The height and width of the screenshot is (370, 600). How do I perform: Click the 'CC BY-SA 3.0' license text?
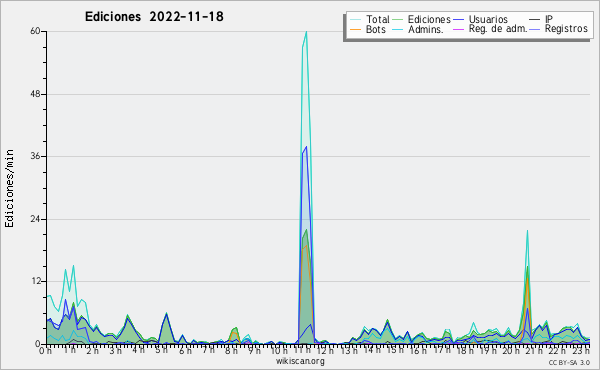pos(569,362)
